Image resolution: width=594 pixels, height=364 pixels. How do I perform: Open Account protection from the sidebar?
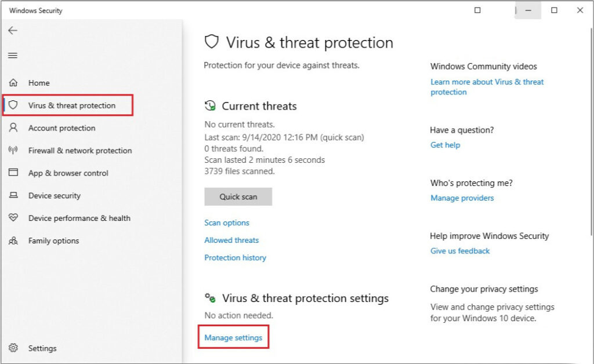click(61, 128)
